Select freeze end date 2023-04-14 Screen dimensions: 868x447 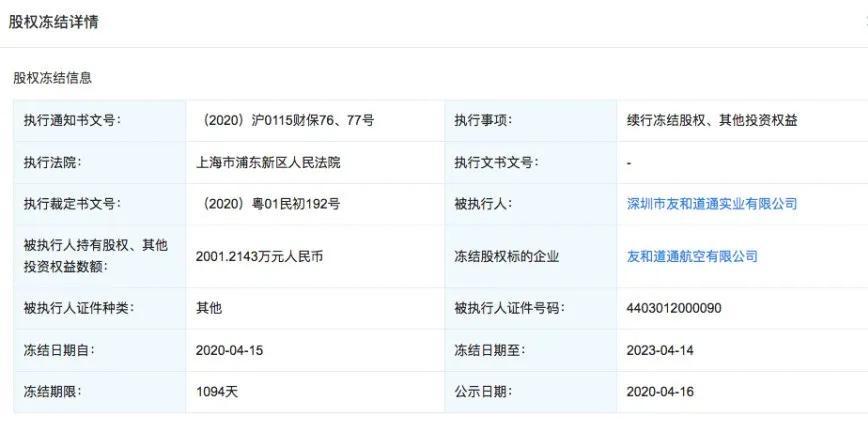point(660,350)
